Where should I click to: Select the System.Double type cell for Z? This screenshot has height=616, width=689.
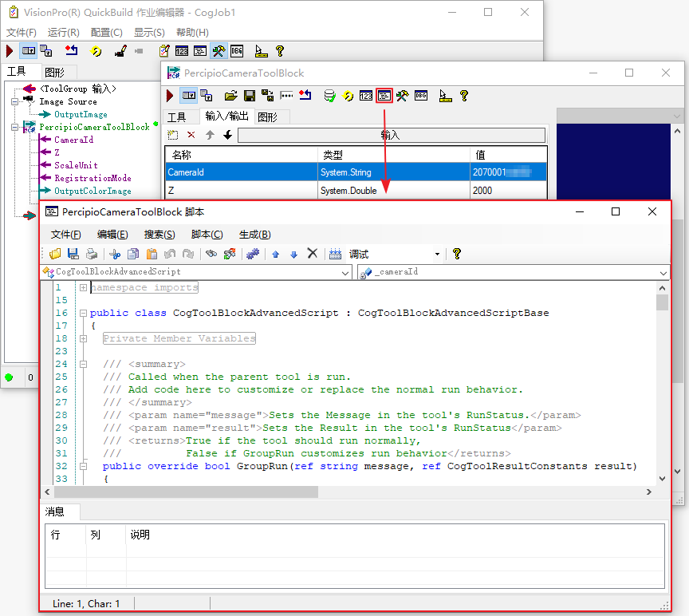393,191
